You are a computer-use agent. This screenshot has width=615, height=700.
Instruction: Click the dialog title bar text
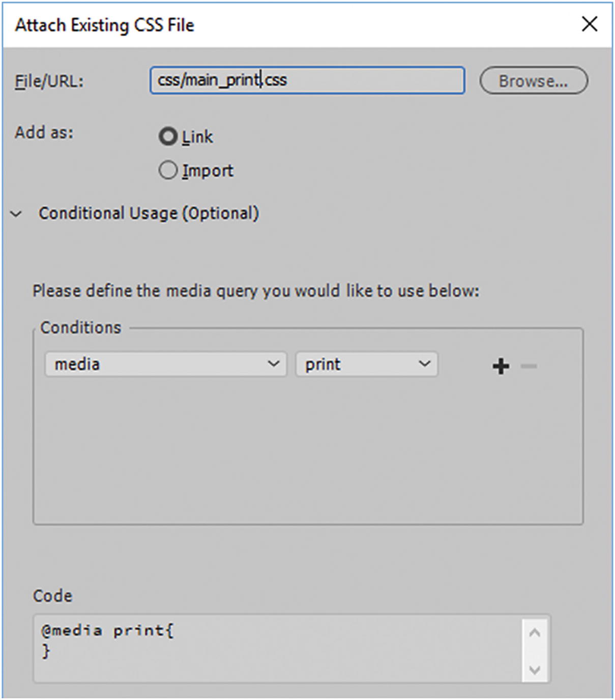coord(104,25)
